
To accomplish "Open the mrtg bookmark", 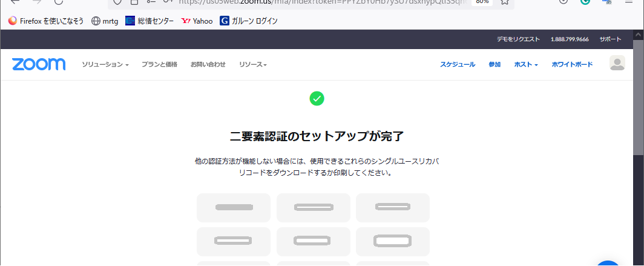I will coord(105,21).
